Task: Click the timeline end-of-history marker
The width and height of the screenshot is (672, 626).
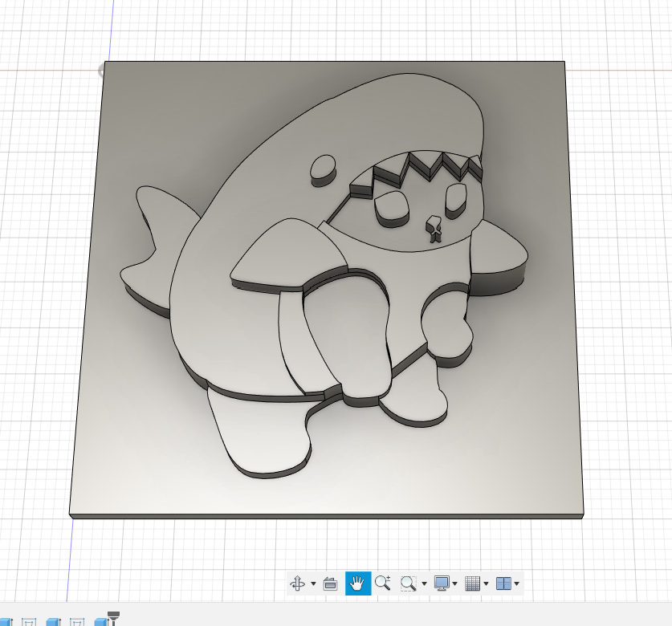Action: tap(113, 618)
